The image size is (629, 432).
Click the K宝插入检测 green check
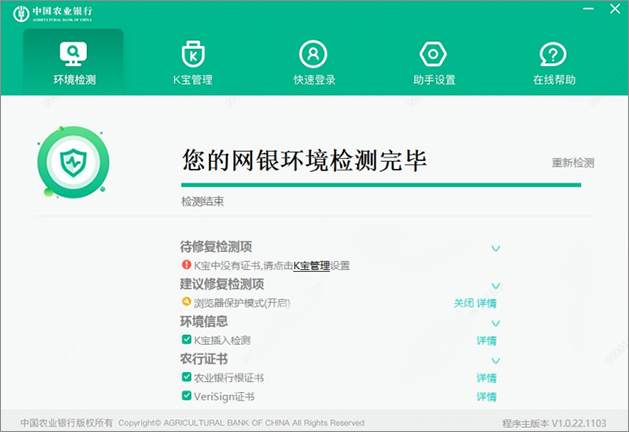click(186, 340)
